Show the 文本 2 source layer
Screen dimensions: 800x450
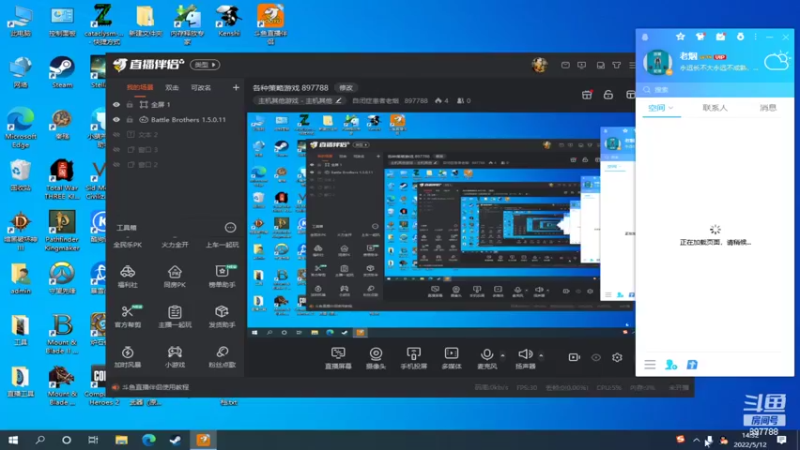(116, 135)
